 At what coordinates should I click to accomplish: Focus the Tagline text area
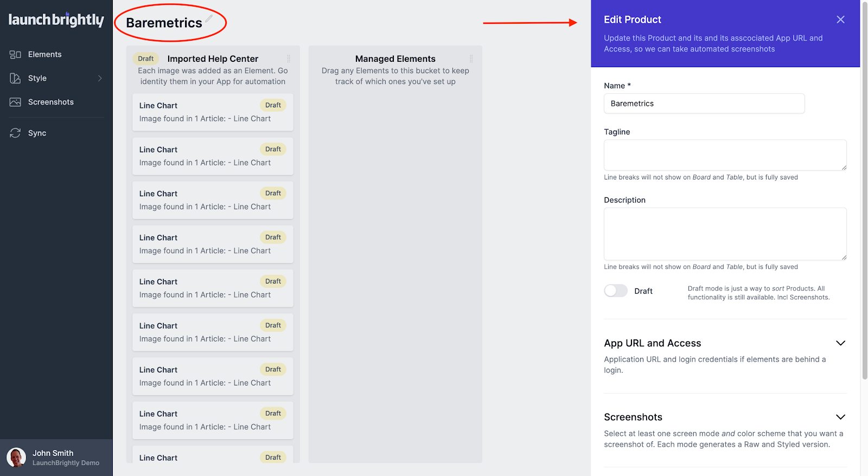point(725,155)
